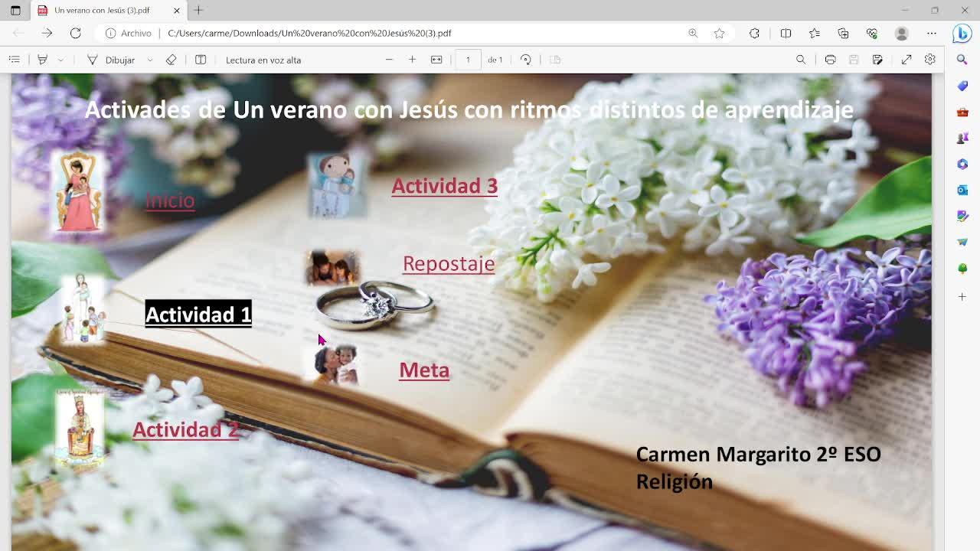The height and width of the screenshot is (551, 980).
Task: Close the Un verano con Jesús tab
Action: coord(177,10)
